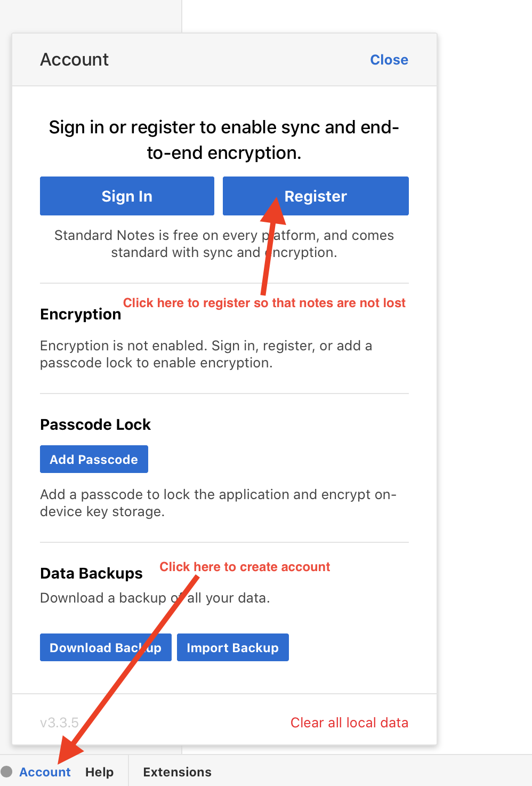Click red 'register so notes are not lost' annotation
532x786 pixels.
click(264, 303)
